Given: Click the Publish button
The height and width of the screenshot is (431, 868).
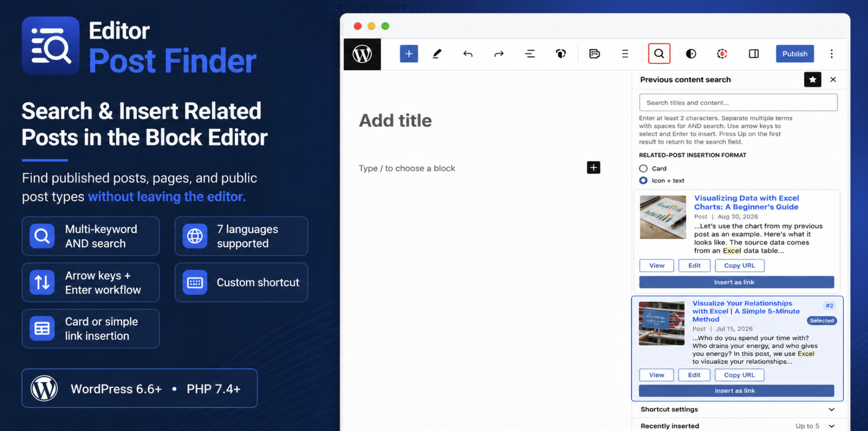Looking at the screenshot, I should 795,54.
